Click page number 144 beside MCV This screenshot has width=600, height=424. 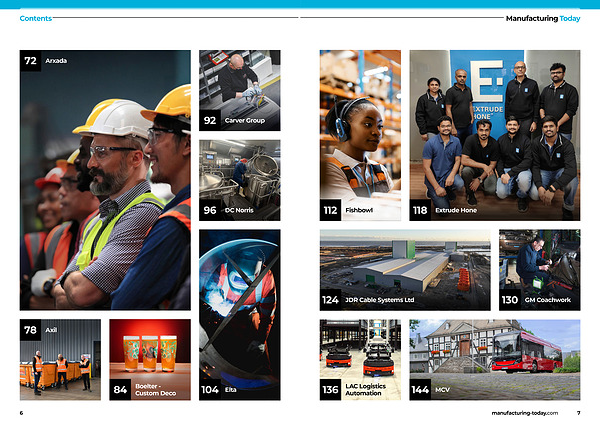[420, 390]
